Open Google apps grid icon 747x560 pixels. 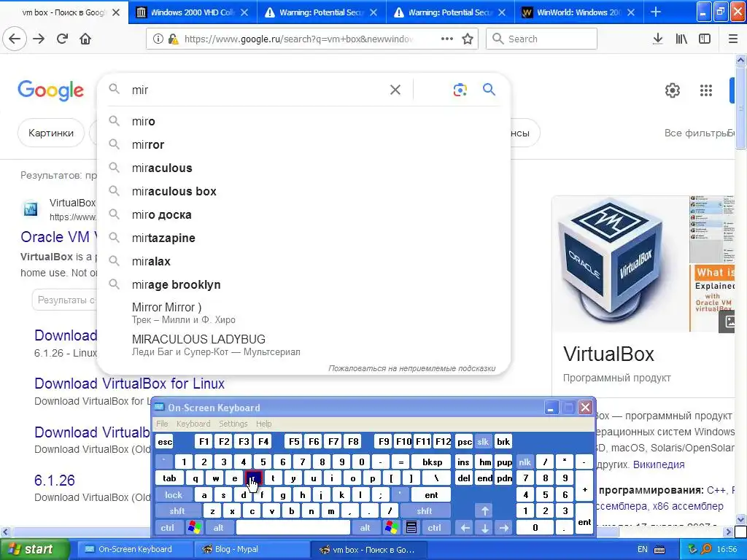[x=705, y=90]
